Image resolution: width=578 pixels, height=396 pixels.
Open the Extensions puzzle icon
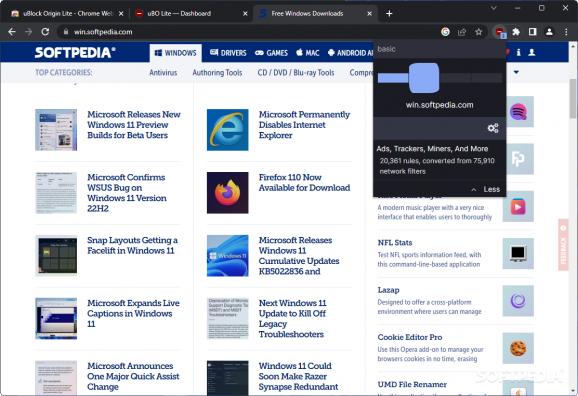[x=516, y=32]
